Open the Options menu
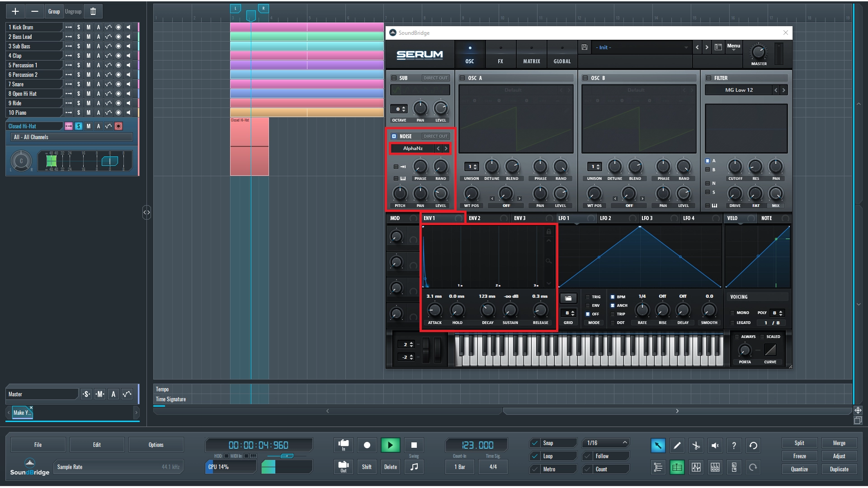 156,445
